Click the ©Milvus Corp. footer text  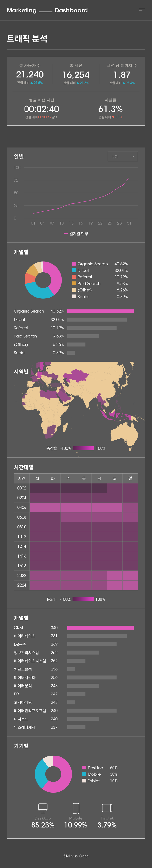point(76,856)
